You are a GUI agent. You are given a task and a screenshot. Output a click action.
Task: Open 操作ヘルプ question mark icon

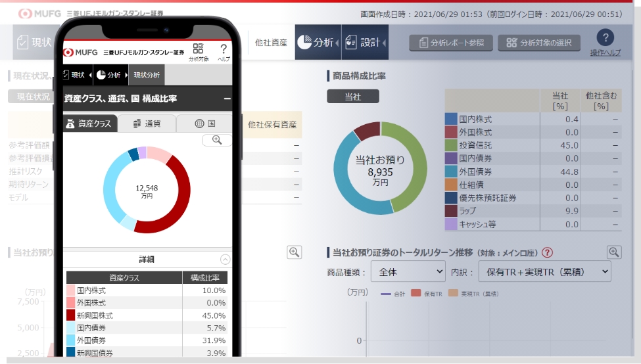605,38
